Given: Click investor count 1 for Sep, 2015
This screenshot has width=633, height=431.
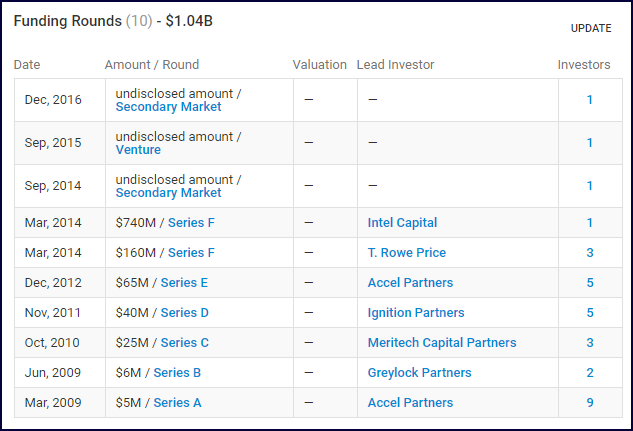Looking at the screenshot, I should pyautogui.click(x=590, y=143).
